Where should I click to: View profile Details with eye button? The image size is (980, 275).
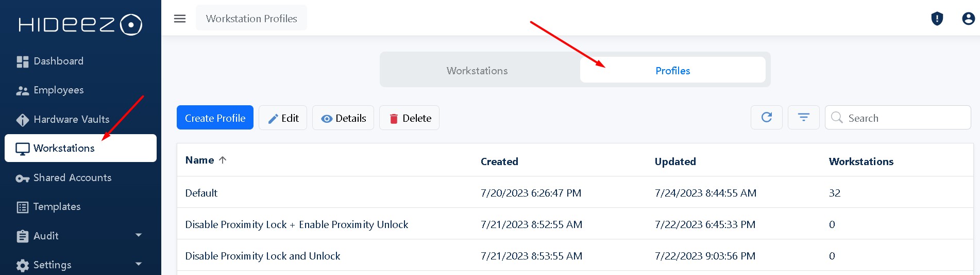(343, 118)
